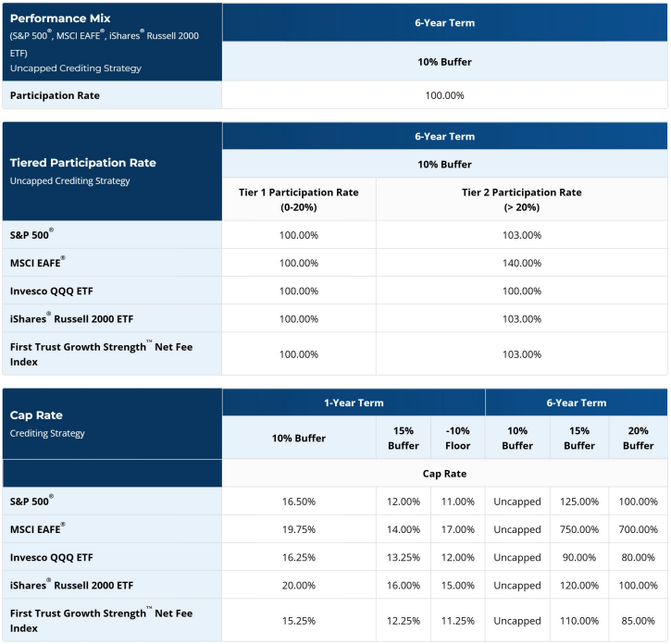Click the 20.00% iShares Russell 2000 cap rate
The image size is (671, 644).
[x=299, y=586]
